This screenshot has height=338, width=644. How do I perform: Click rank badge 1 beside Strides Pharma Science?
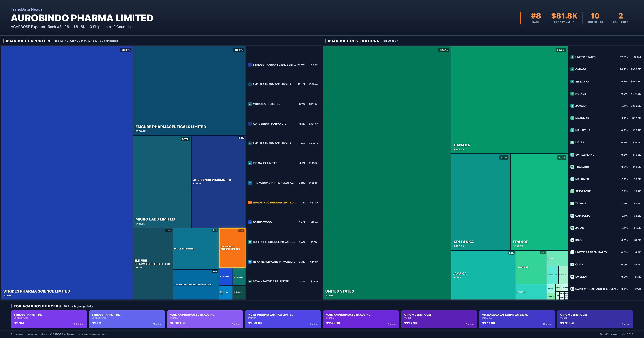pos(250,65)
